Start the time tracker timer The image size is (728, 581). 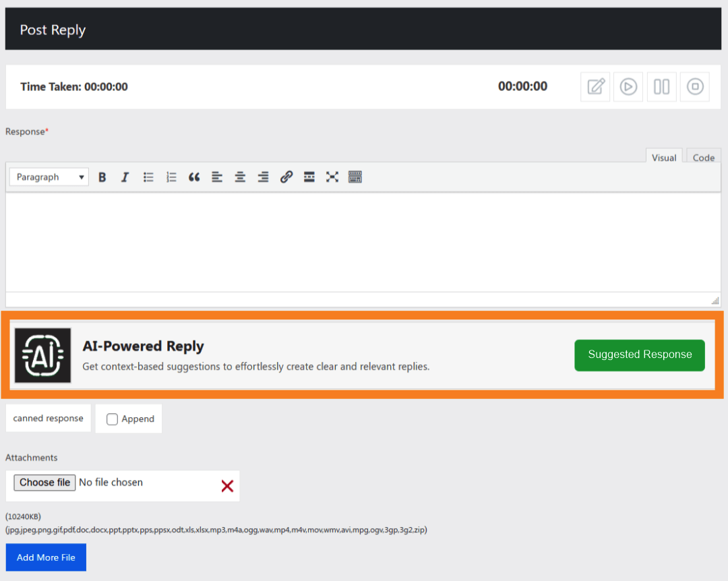coord(628,87)
